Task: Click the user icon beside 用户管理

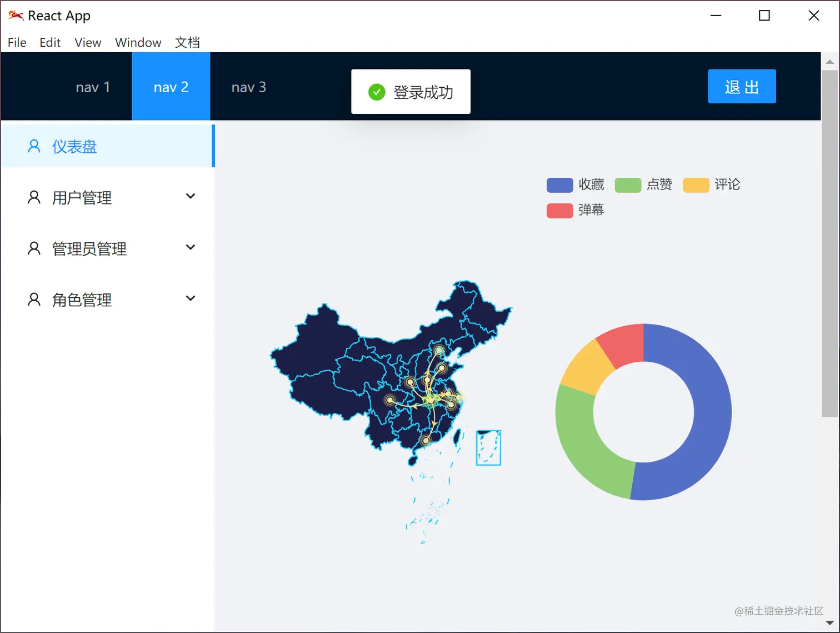Action: tap(34, 197)
